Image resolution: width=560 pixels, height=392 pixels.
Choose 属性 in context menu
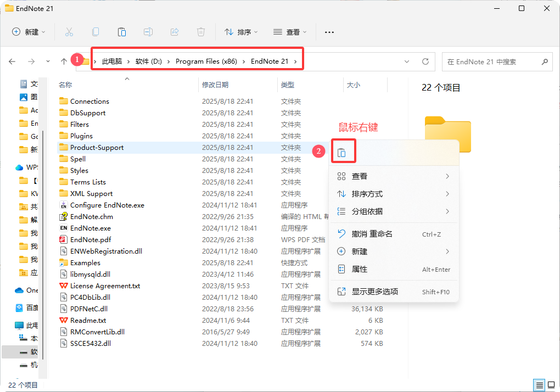click(394, 269)
